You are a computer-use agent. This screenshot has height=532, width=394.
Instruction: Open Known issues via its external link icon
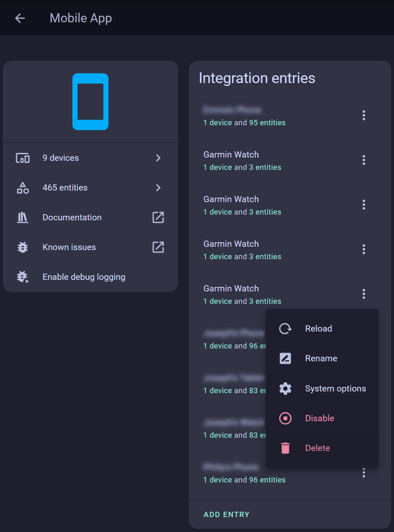coord(158,247)
